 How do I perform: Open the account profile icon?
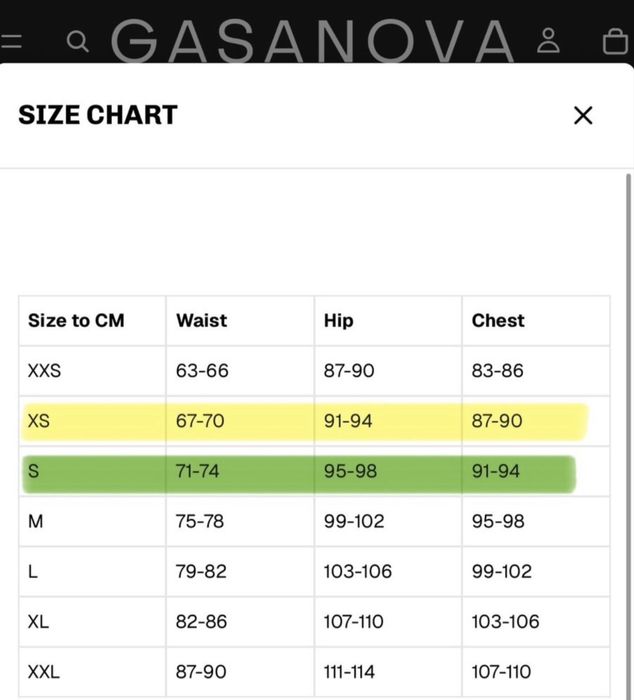pos(548,41)
